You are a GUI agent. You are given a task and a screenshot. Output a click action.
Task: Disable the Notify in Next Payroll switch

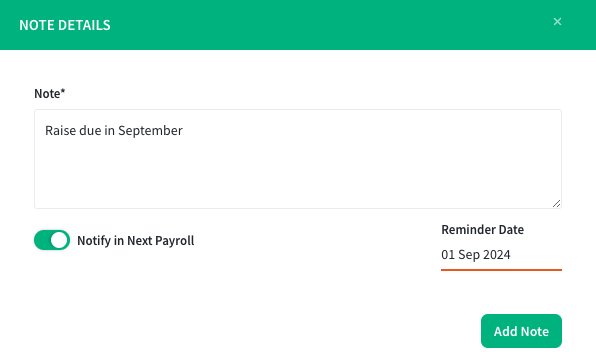pos(52,240)
